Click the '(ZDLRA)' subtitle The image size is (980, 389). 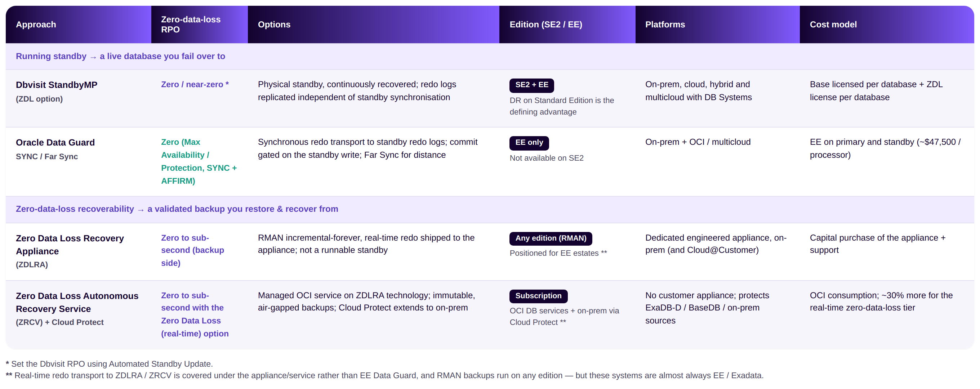(x=32, y=265)
